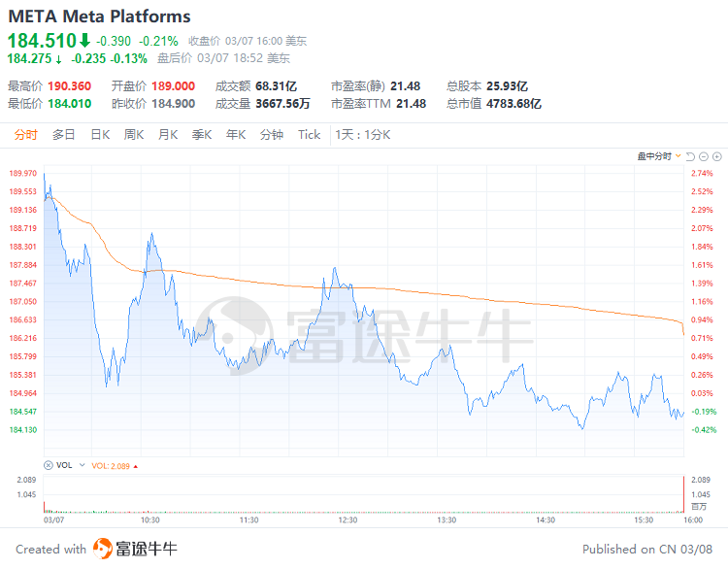Click the 市盈率(静) value 21.48
Viewport: 728px width, 569px height.
point(406,86)
